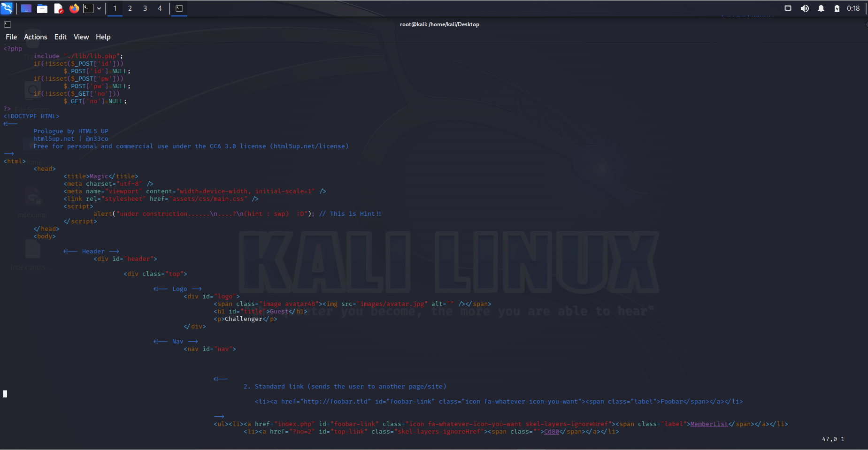Screen dimensions: 868x450
Task: Click the '<html>' tag line
Action: 15,161
